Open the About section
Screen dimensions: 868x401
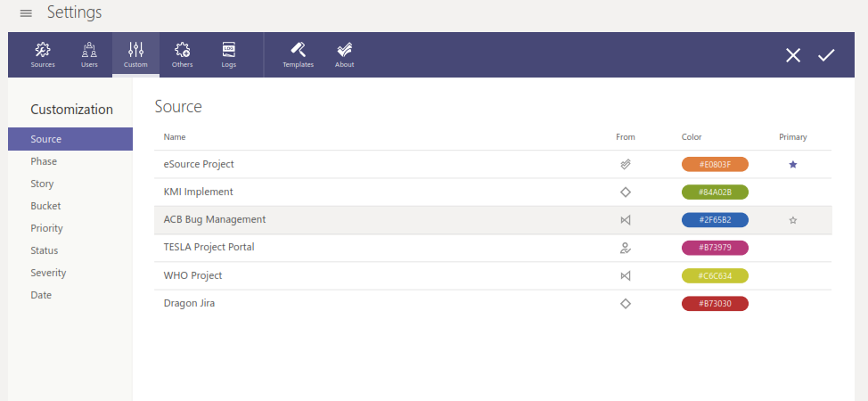344,54
